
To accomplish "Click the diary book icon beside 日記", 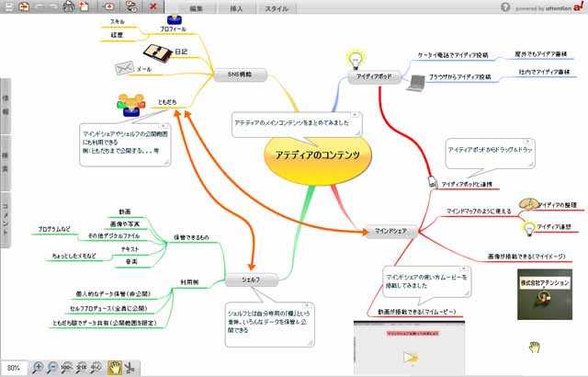I will tap(158, 53).
